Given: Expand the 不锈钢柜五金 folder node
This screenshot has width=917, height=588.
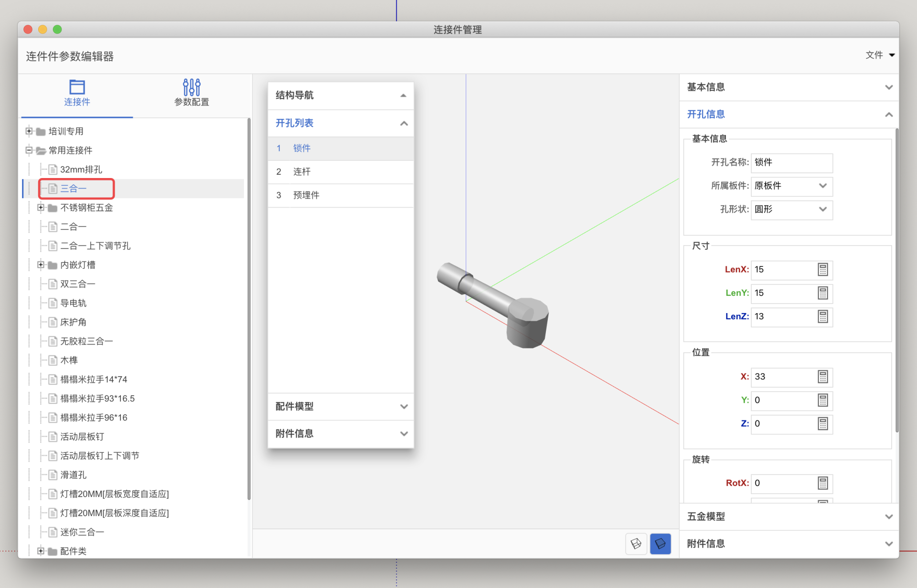Looking at the screenshot, I should click(41, 207).
